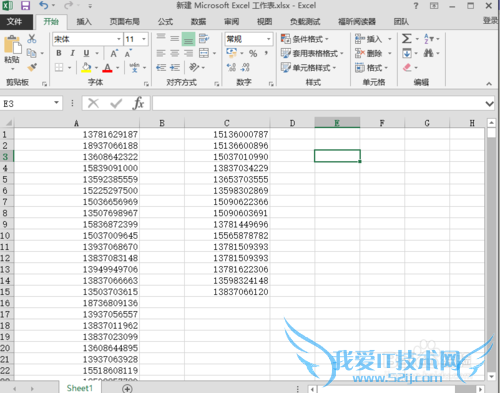Decrease indent icon
The image size is (500, 393).
[x=161, y=68]
